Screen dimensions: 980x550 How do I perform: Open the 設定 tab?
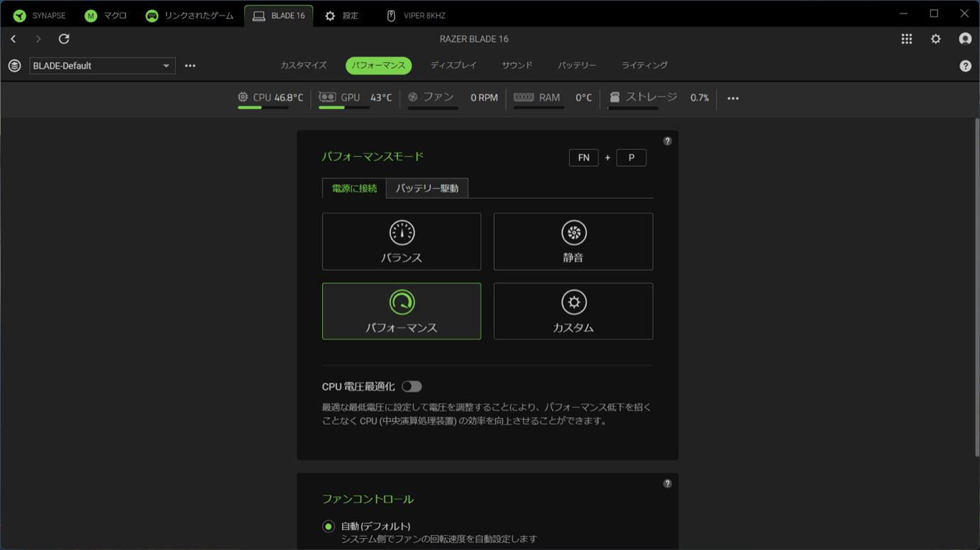pyautogui.click(x=341, y=16)
